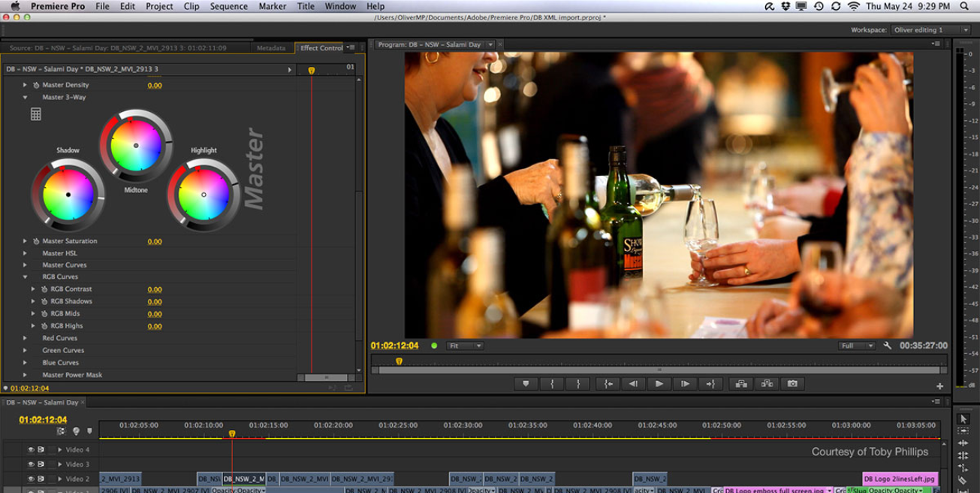This screenshot has width=980, height=493.
Task: Expand the Red Curves section
Action: coord(25,338)
